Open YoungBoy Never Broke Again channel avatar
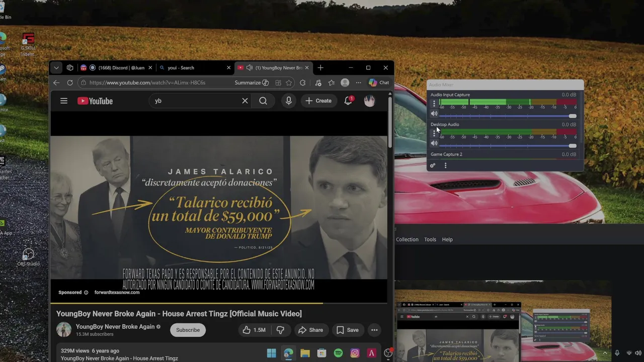This screenshot has width=644, height=362. click(64, 330)
